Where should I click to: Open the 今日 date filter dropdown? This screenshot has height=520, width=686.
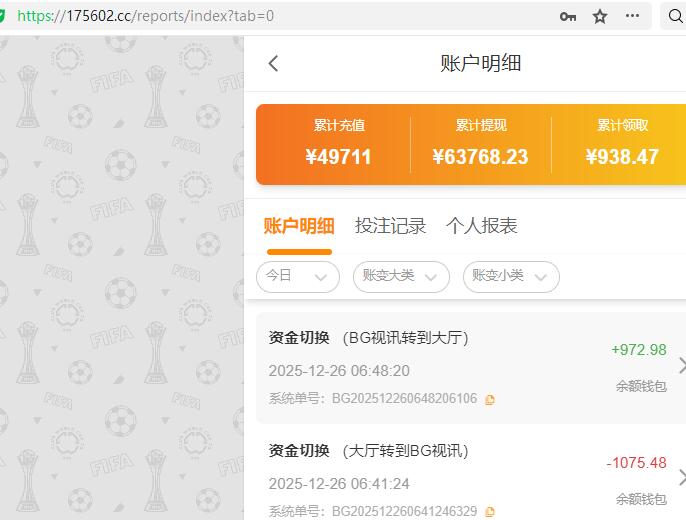298,277
